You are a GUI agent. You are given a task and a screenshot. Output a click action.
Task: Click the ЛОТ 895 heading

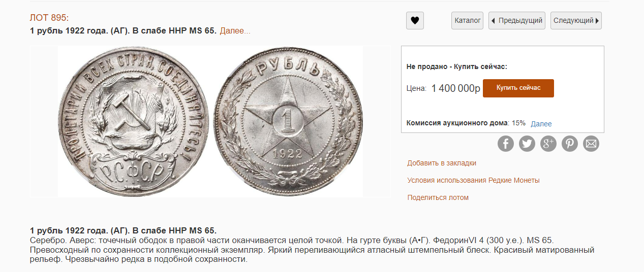49,18
